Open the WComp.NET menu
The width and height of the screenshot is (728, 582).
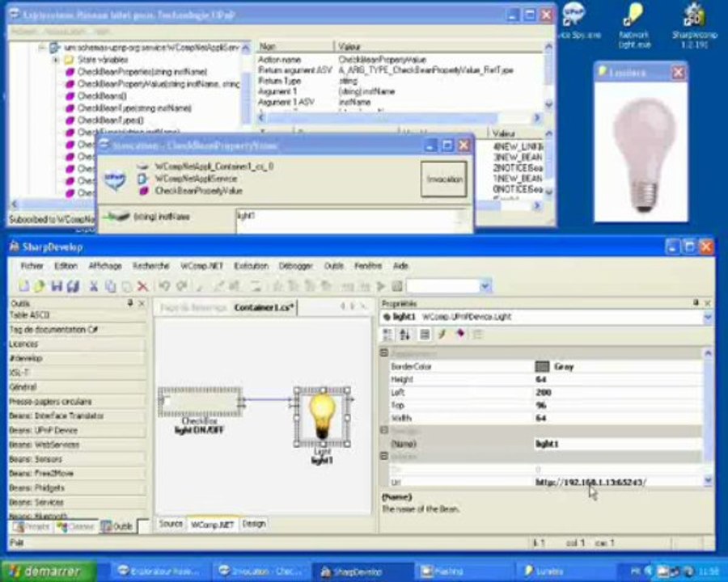point(202,266)
